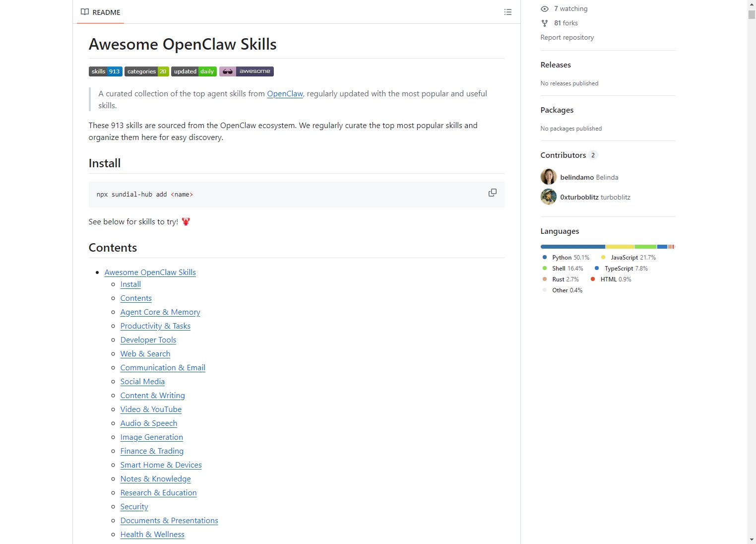Click 'No releases published' text
Screen dimensions: 756x544
click(569, 83)
